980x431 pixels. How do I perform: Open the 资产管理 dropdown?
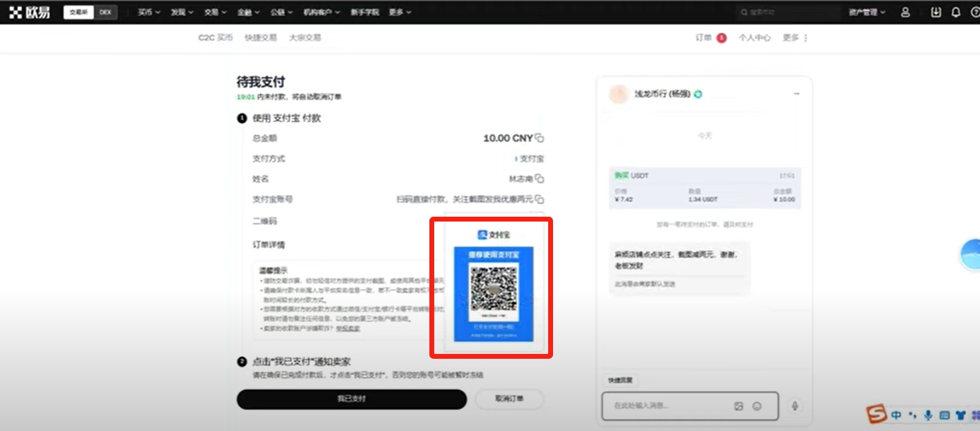pos(867,13)
